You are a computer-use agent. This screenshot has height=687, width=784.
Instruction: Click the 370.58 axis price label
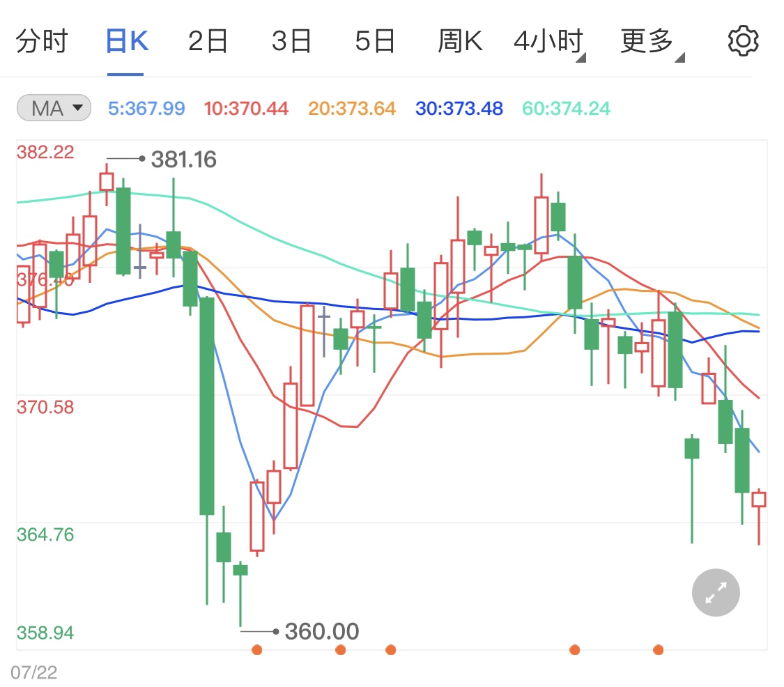pos(45,407)
